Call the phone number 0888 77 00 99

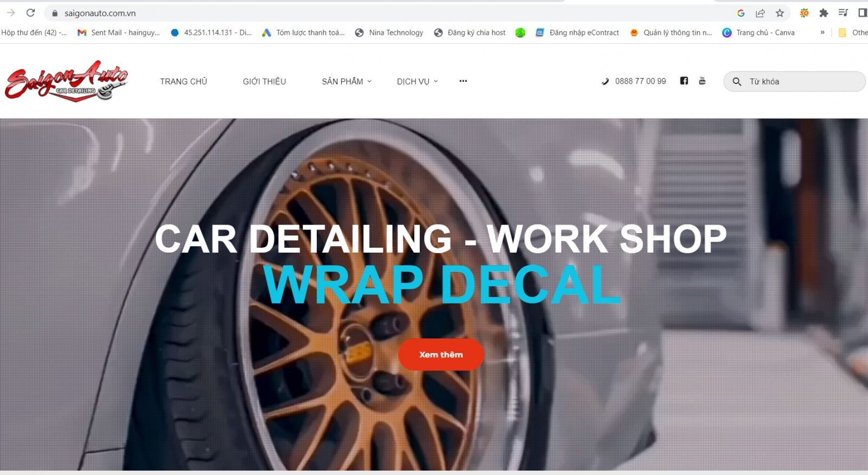[x=640, y=81]
